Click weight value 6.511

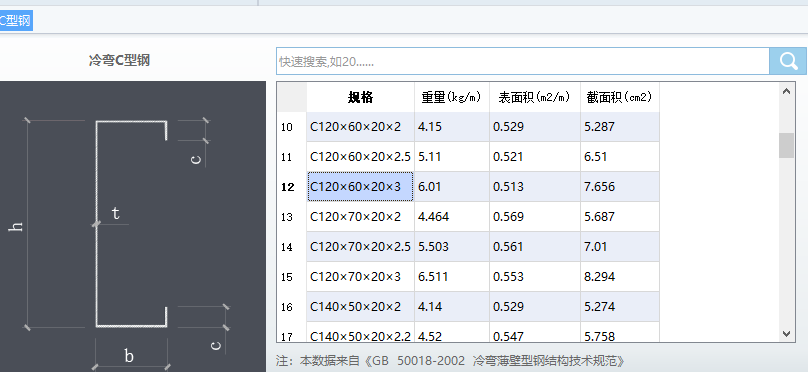(452, 277)
